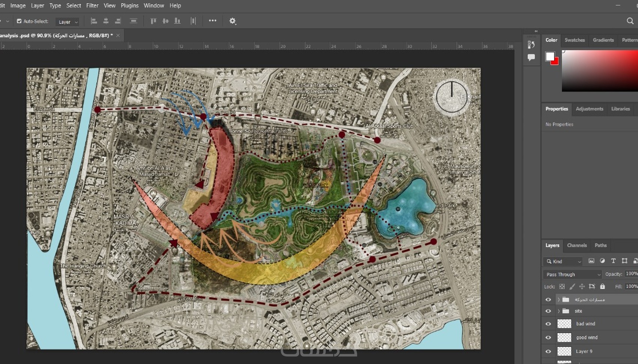Open the Pass Through blend mode dropdown
638x364 pixels.
click(x=572, y=274)
